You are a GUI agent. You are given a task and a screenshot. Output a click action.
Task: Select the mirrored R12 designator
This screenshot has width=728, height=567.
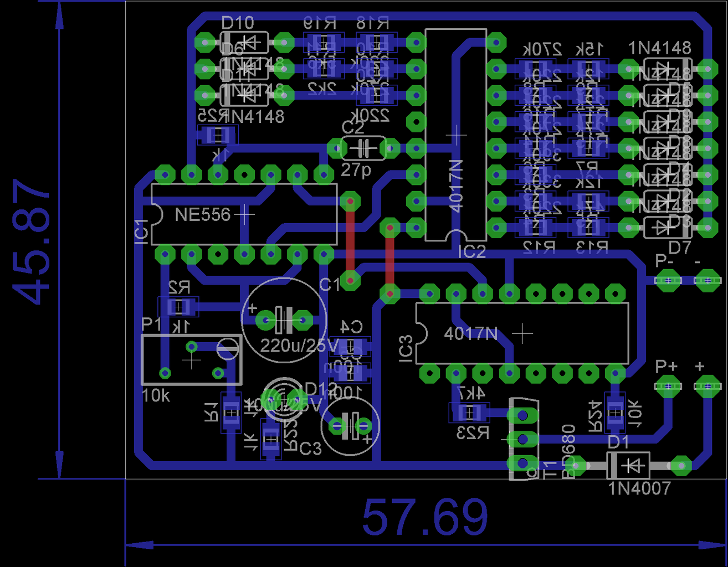(x=539, y=248)
